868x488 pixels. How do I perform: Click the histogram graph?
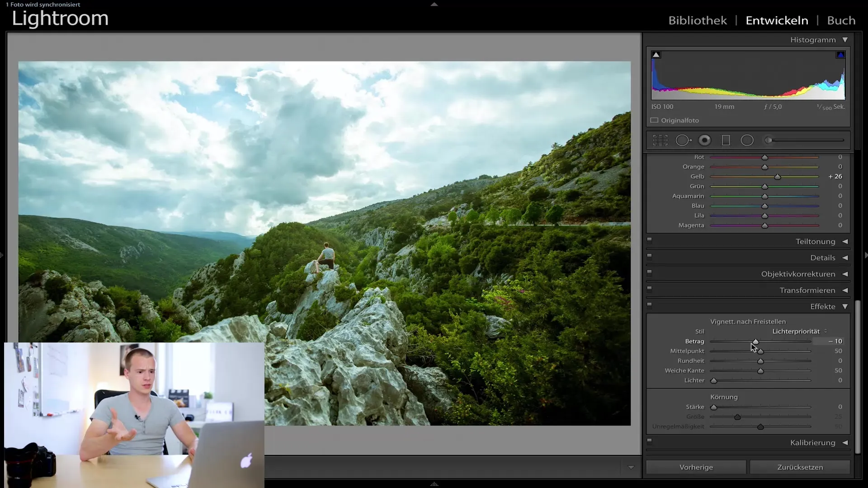748,75
